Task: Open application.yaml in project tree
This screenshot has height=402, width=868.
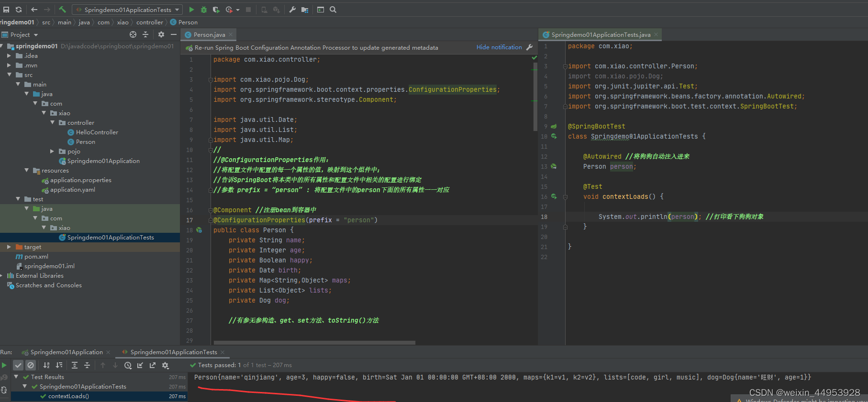Action: point(72,189)
